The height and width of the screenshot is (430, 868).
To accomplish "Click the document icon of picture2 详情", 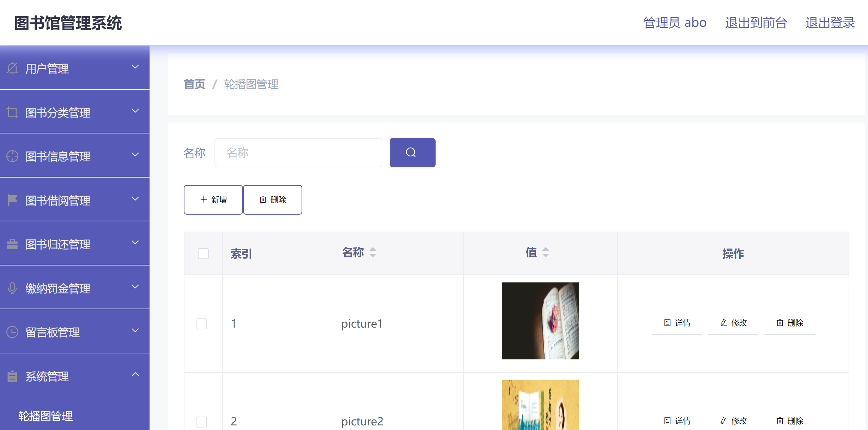I will pyautogui.click(x=667, y=421).
